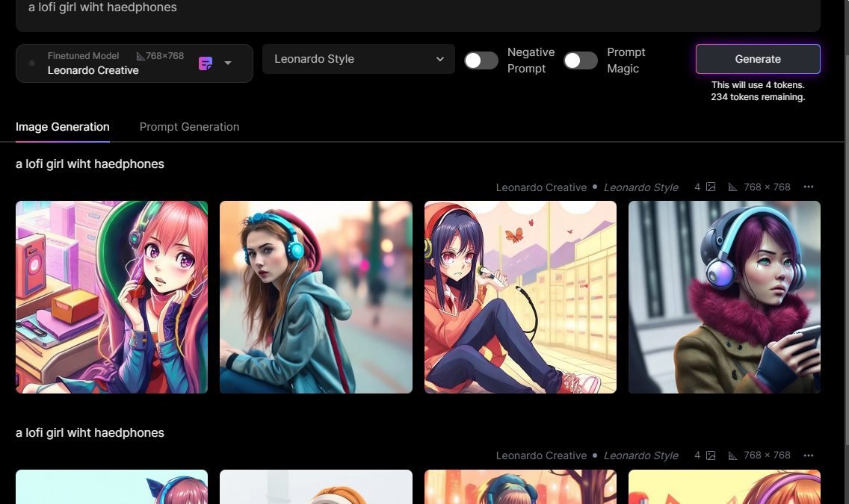
Task: Click 'Leonardo Style' label in second generation row
Action: (641, 455)
